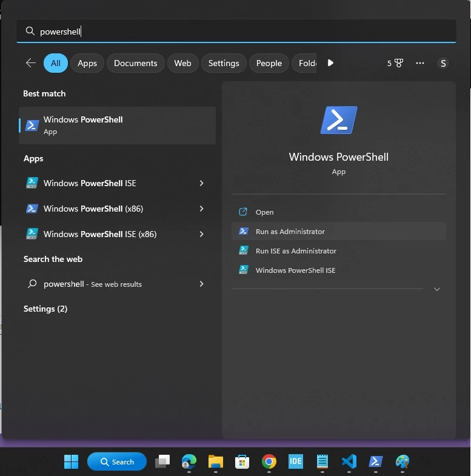Click into the powershell search field
The height and width of the screenshot is (476, 471).
tap(236, 31)
